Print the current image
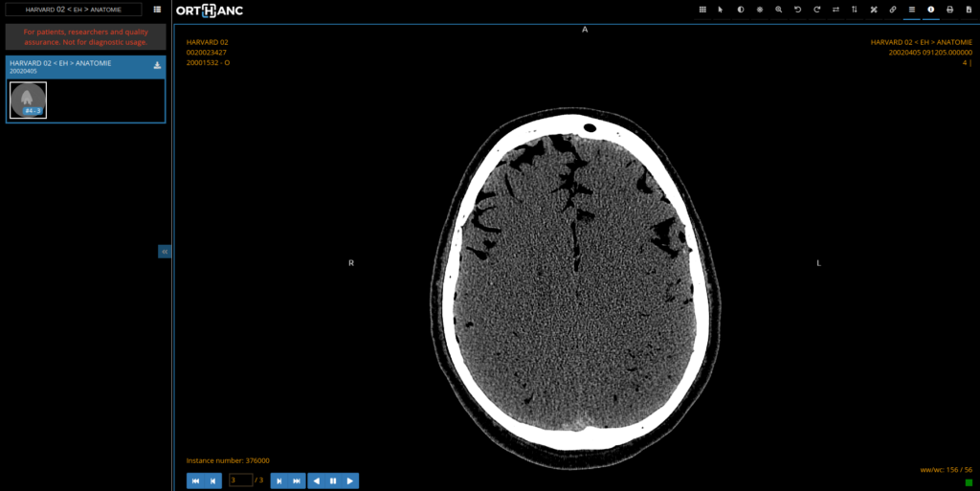980x491 pixels. point(949,10)
